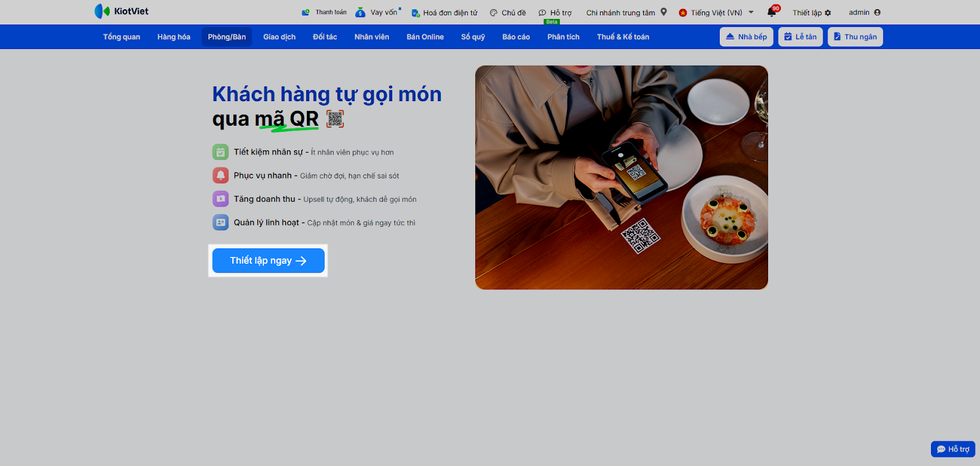The image size is (980, 466).
Task: Click the admin account name
Action: [859, 12]
